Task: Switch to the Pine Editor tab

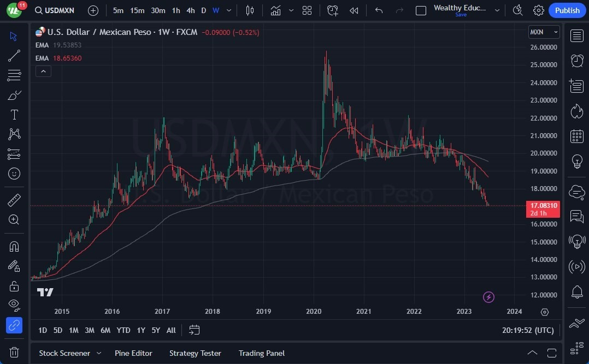Action: [x=133, y=353]
